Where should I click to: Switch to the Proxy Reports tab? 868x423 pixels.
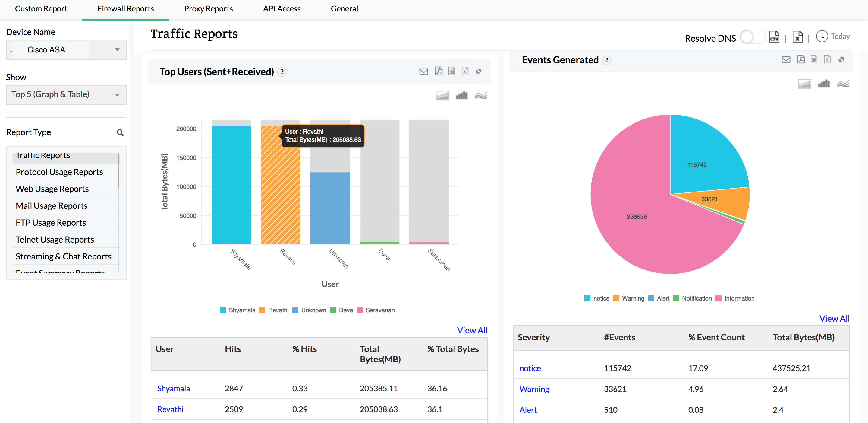tap(208, 9)
